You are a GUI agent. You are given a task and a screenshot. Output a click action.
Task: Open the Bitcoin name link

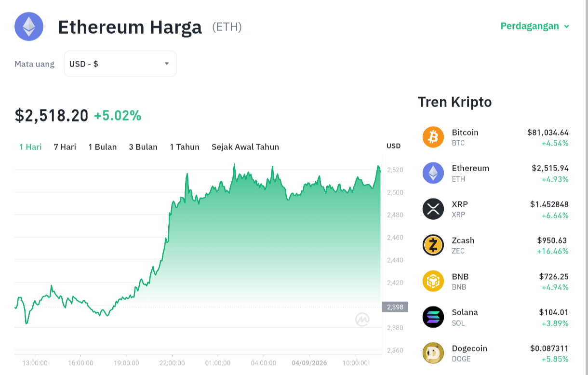pos(465,132)
